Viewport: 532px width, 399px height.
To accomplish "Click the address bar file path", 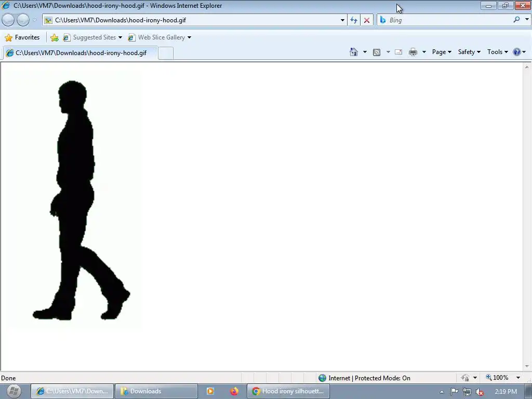I will point(121,20).
